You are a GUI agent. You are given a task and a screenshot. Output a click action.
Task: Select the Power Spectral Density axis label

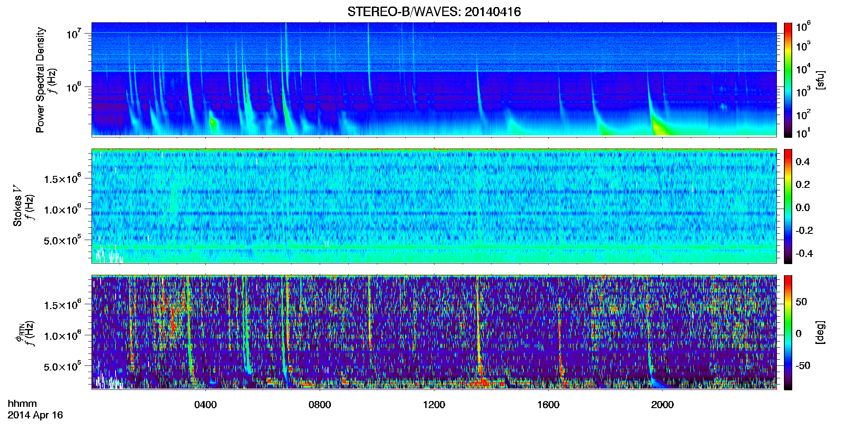pyautogui.click(x=40, y=80)
